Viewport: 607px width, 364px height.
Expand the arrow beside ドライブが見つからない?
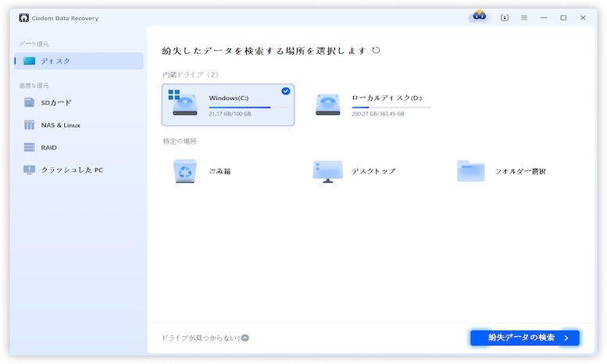coord(245,338)
